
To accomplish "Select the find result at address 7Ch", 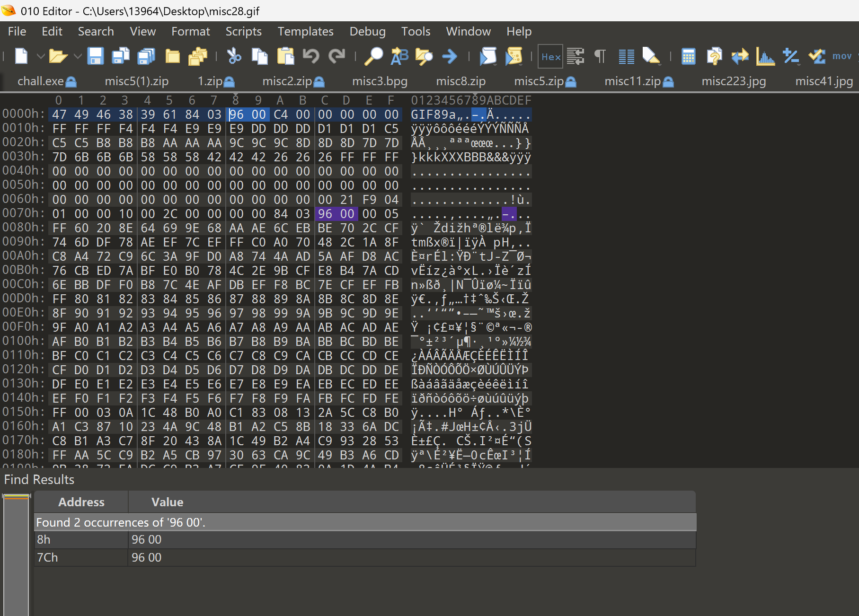I will pyautogui.click(x=365, y=558).
